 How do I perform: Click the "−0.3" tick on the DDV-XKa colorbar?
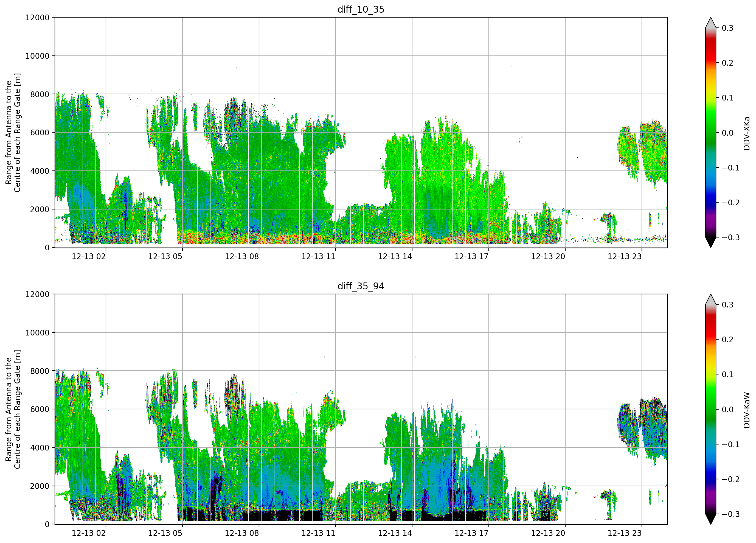731,237
